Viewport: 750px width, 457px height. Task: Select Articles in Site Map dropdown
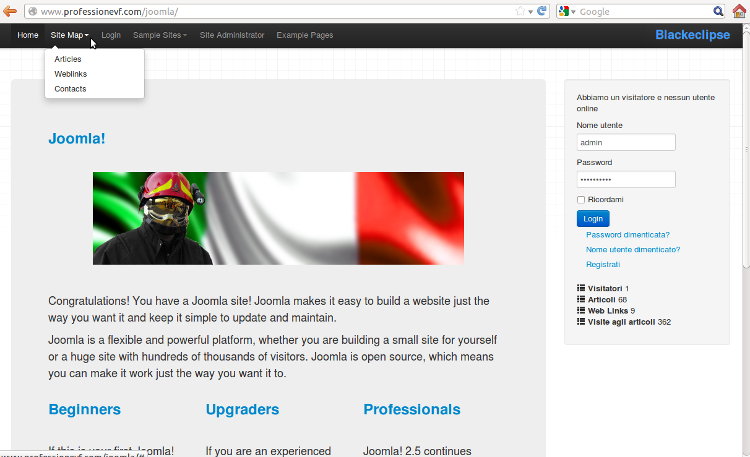68,59
